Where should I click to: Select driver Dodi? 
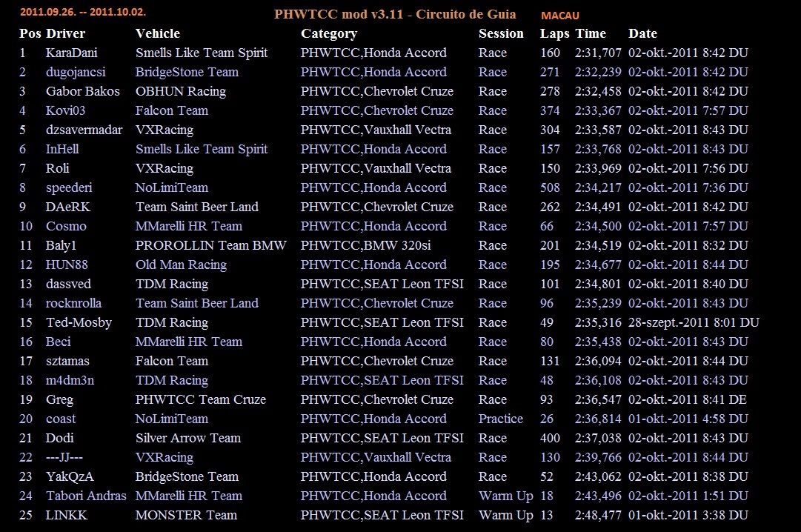(59, 439)
